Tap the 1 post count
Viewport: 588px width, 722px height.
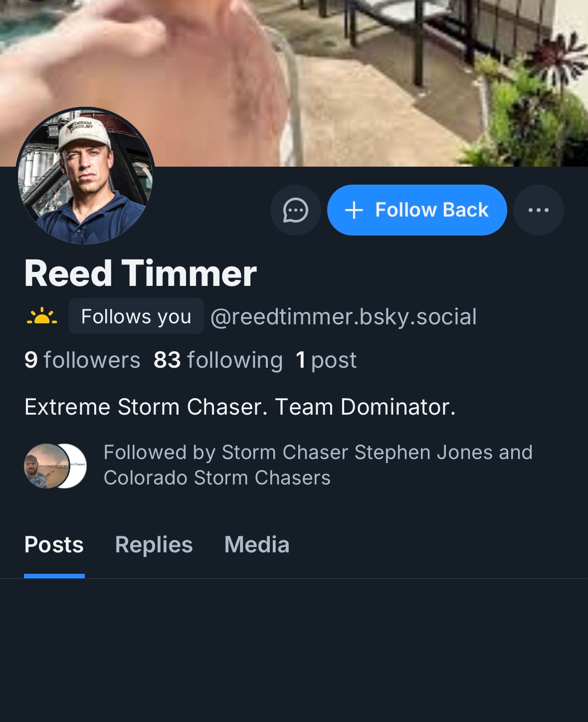click(x=326, y=360)
